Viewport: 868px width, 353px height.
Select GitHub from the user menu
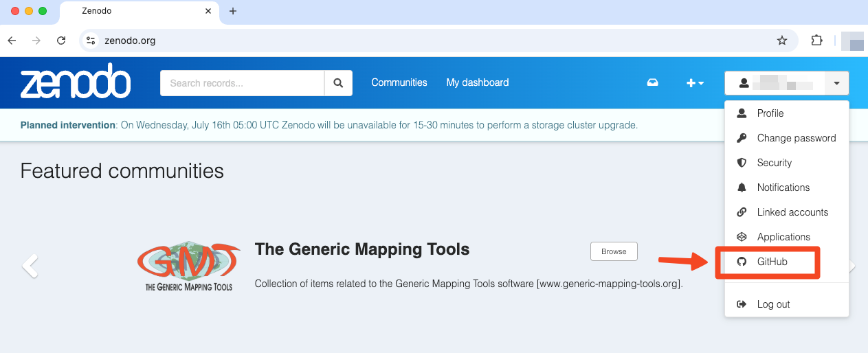coord(772,262)
